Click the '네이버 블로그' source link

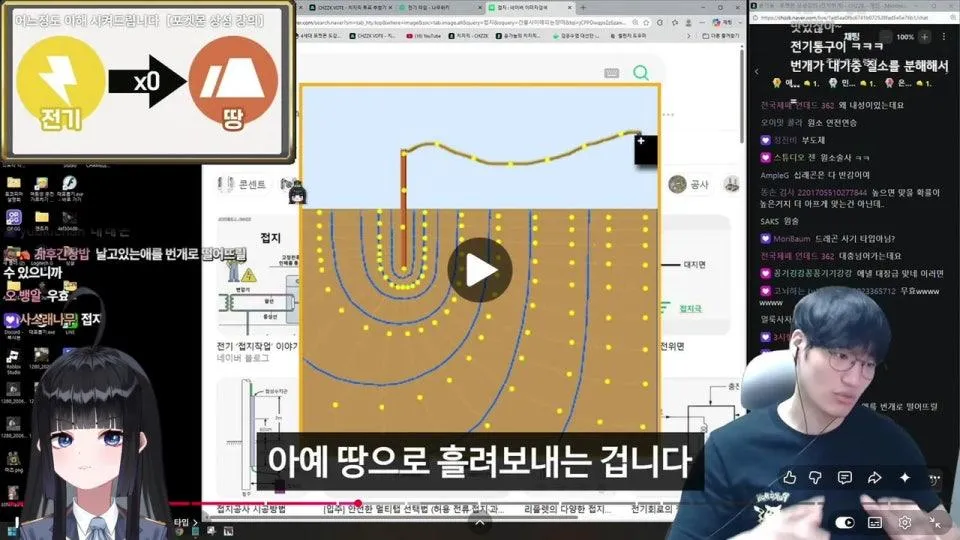click(242, 358)
